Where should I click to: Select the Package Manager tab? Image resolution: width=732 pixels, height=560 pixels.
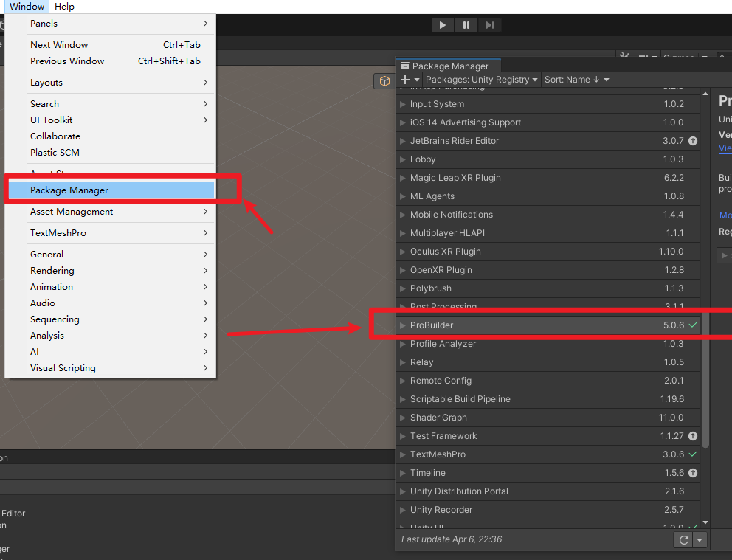[x=448, y=66]
